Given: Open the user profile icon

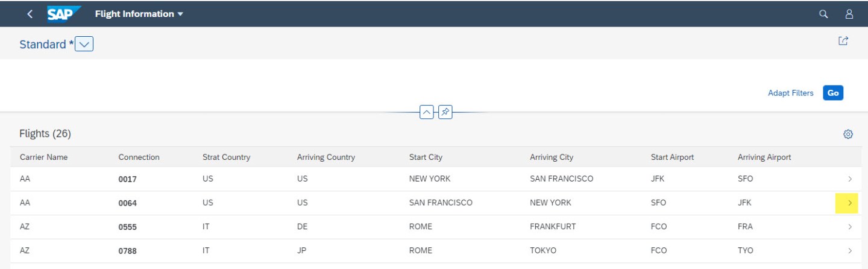Looking at the screenshot, I should (x=849, y=14).
